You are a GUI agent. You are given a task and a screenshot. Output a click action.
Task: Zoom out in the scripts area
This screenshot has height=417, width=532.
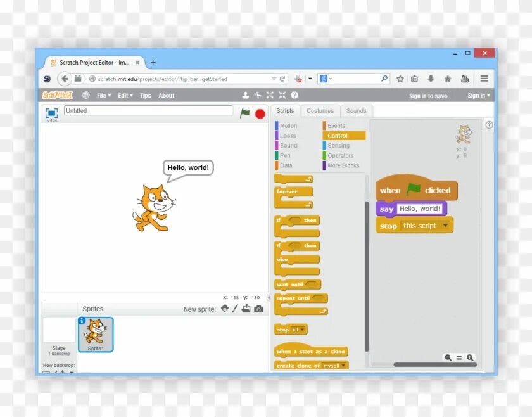pyautogui.click(x=448, y=357)
